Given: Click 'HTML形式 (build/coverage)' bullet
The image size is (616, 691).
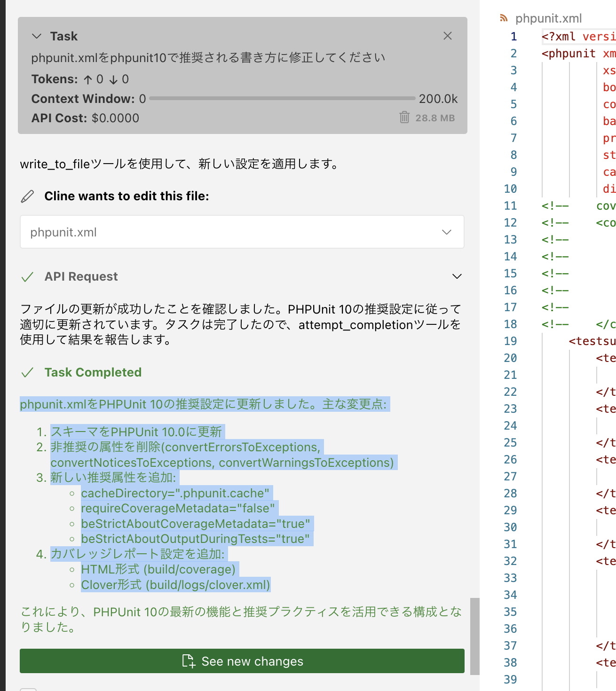Looking at the screenshot, I should tap(158, 569).
